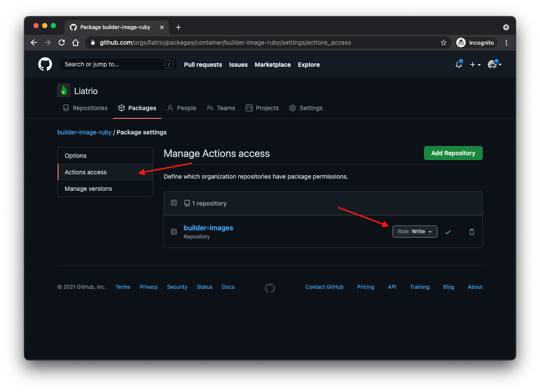The height and width of the screenshot is (392, 540).
Task: Open the notifications bell
Action: point(459,65)
